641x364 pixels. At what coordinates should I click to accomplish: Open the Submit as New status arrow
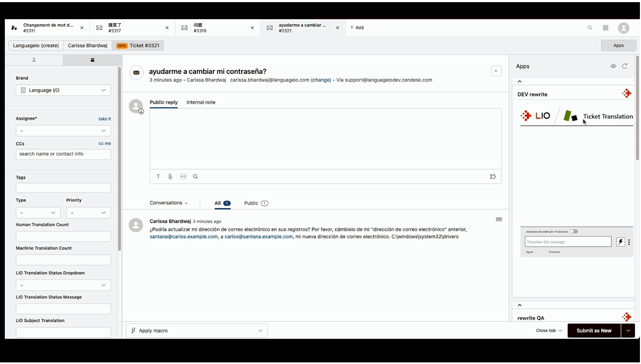[x=628, y=330]
